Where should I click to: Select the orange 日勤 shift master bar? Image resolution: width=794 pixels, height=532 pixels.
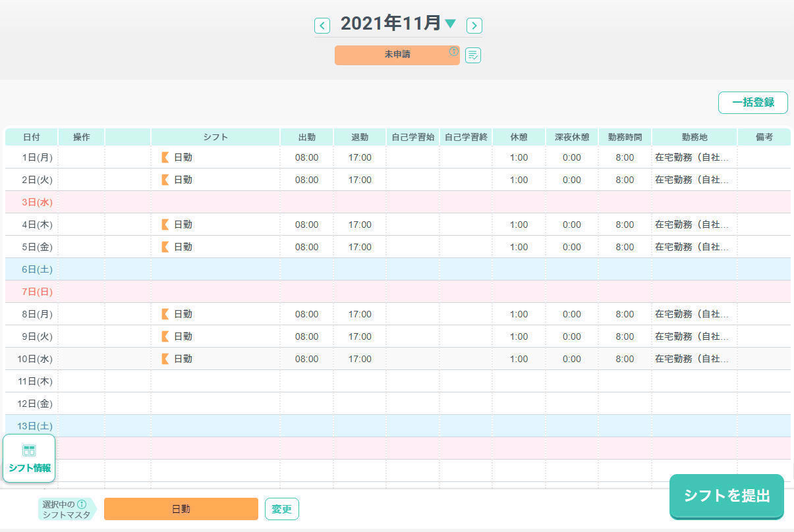pyautogui.click(x=181, y=509)
